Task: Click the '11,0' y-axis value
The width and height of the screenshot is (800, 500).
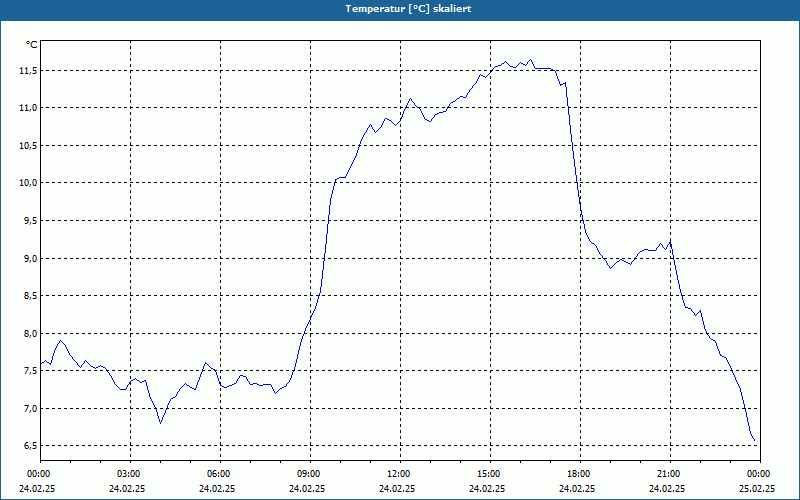Action: click(x=28, y=108)
